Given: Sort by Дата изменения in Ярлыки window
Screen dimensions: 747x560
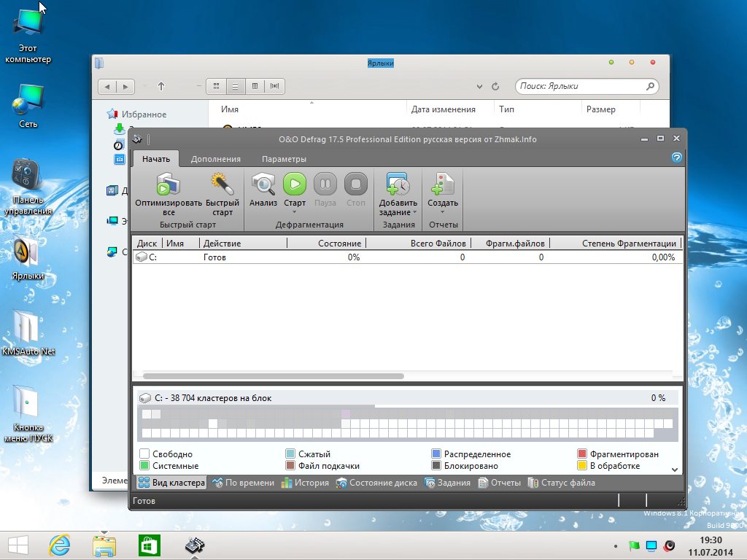Looking at the screenshot, I should pos(443,109).
